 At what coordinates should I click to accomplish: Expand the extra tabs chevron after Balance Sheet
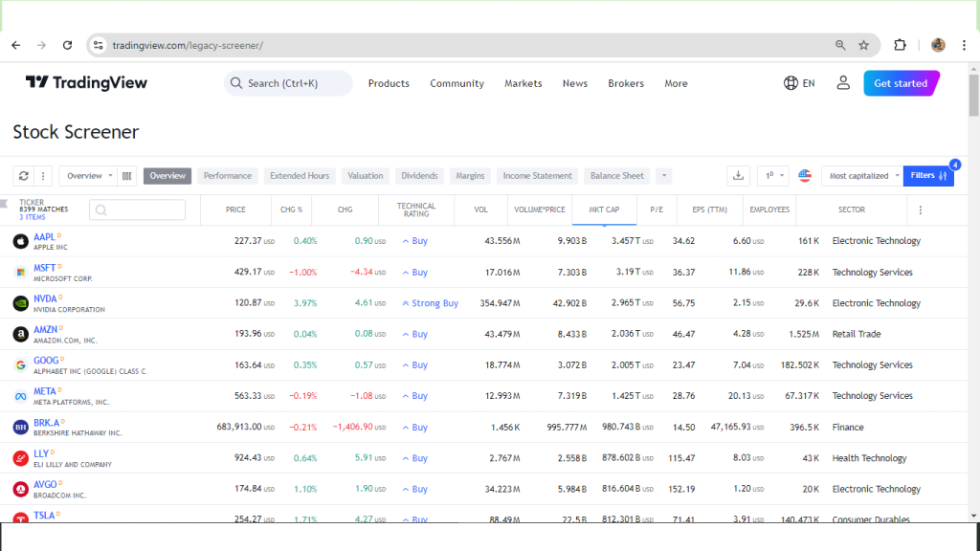(x=663, y=176)
